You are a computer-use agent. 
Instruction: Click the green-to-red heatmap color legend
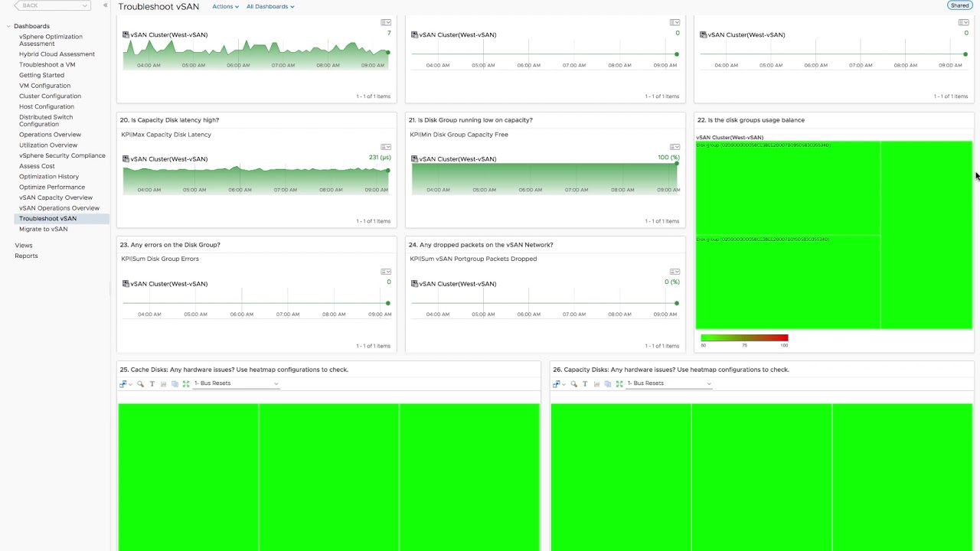click(744, 337)
